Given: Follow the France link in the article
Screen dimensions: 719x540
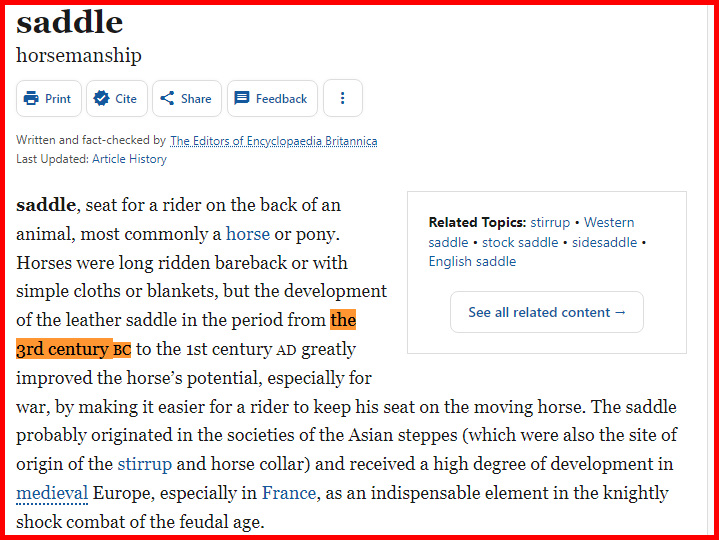Looking at the screenshot, I should coord(289,493).
